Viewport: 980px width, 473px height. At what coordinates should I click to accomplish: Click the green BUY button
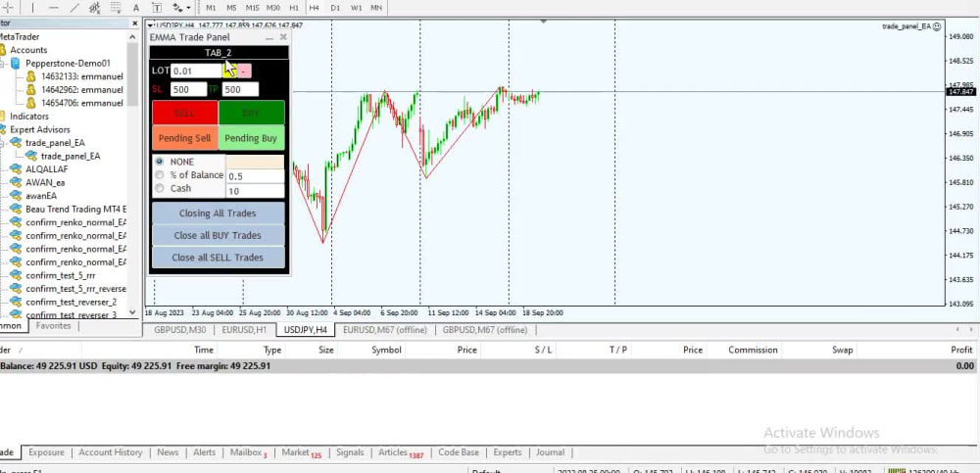point(251,113)
